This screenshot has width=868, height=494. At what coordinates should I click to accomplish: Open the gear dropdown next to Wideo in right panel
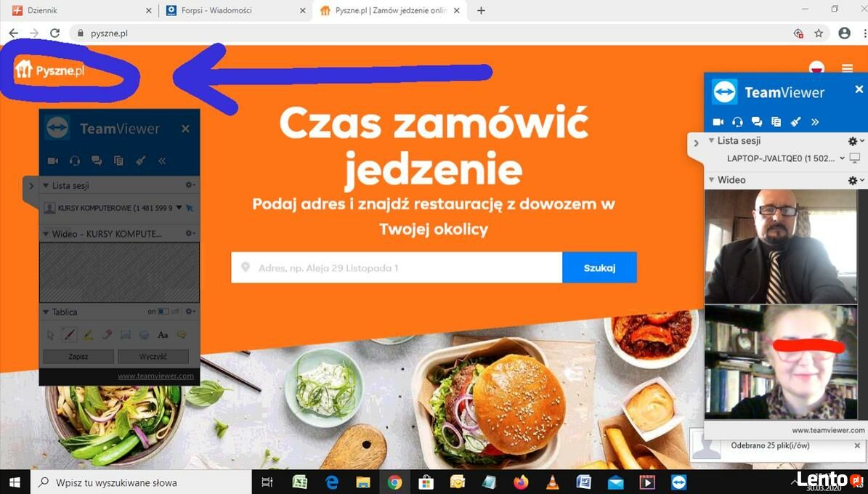[x=856, y=180]
